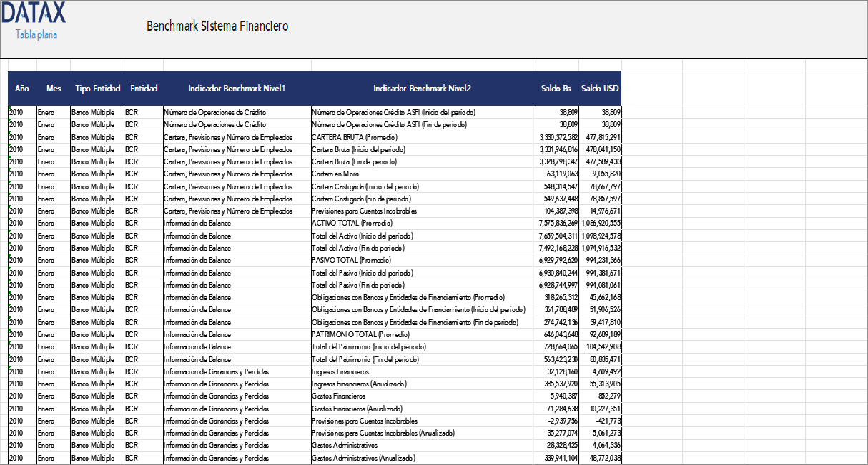Click the 'Cartera en Mora' cell
This screenshot has width=868, height=465.
422,174
